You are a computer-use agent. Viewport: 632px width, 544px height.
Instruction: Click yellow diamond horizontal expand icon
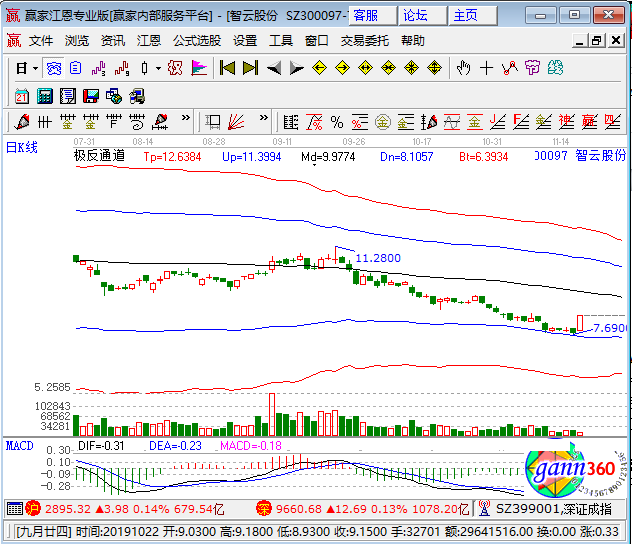tap(365, 68)
